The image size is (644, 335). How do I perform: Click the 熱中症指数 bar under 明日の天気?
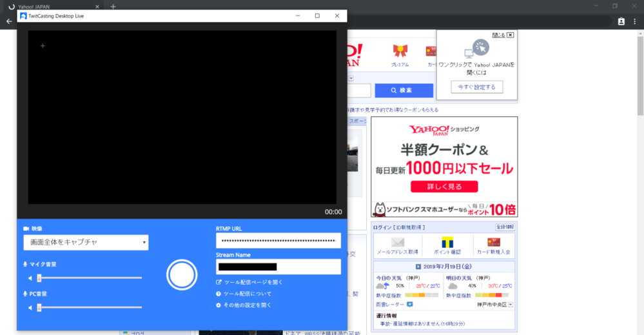tap(492, 295)
